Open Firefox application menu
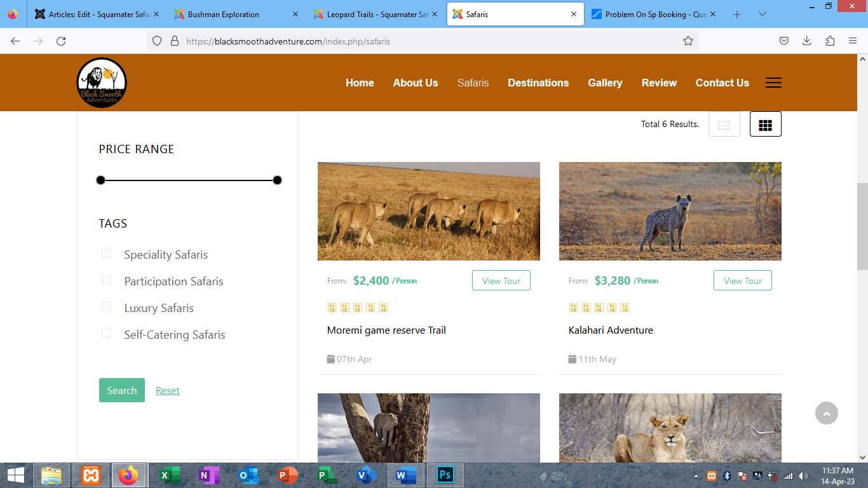This screenshot has width=868, height=488. click(x=852, y=41)
